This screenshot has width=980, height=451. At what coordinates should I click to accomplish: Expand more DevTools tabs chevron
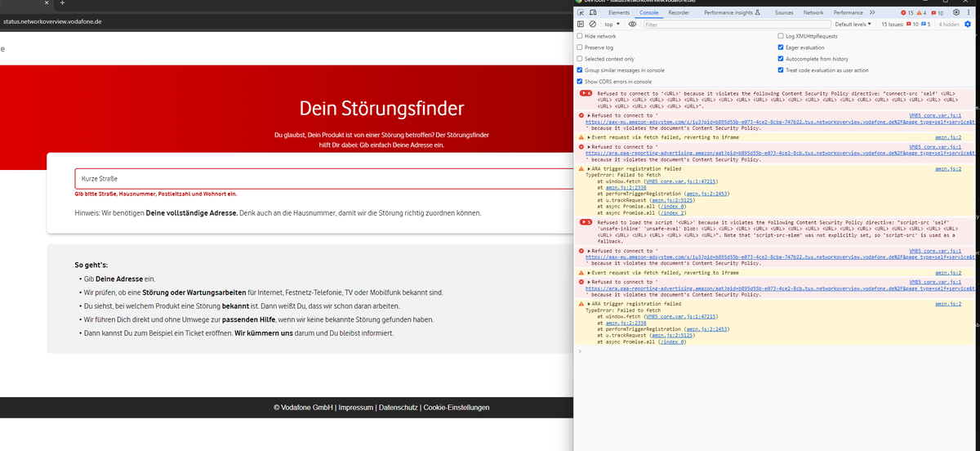point(872,13)
